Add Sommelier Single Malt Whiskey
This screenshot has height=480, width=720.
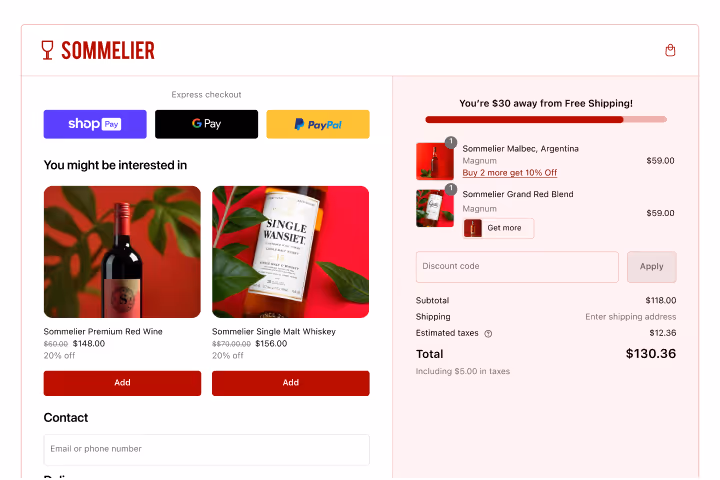coord(291,383)
